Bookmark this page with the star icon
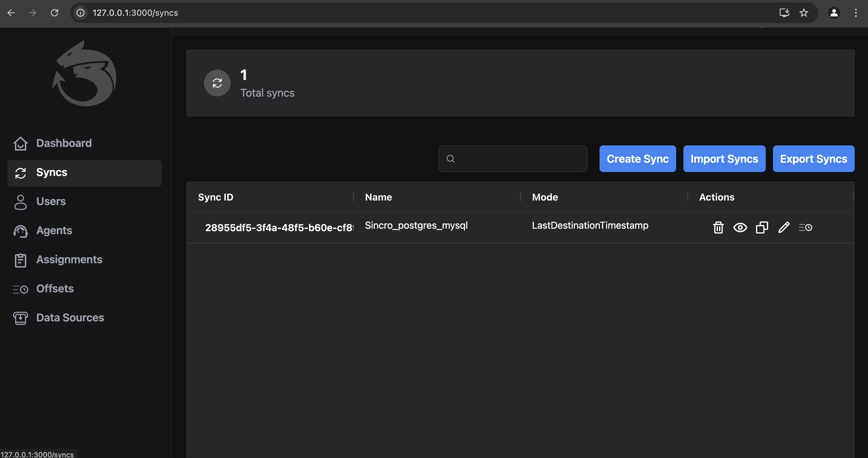Screen dimensions: 868x458 [x=804, y=13]
